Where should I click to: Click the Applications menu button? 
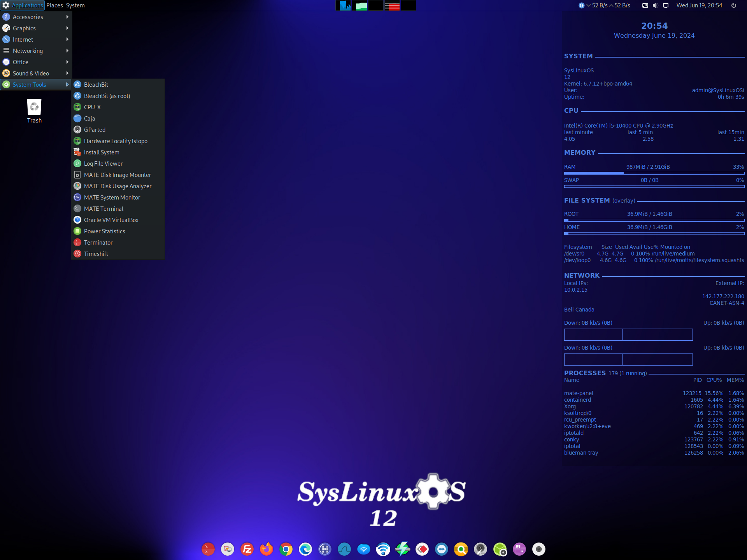click(x=23, y=5)
